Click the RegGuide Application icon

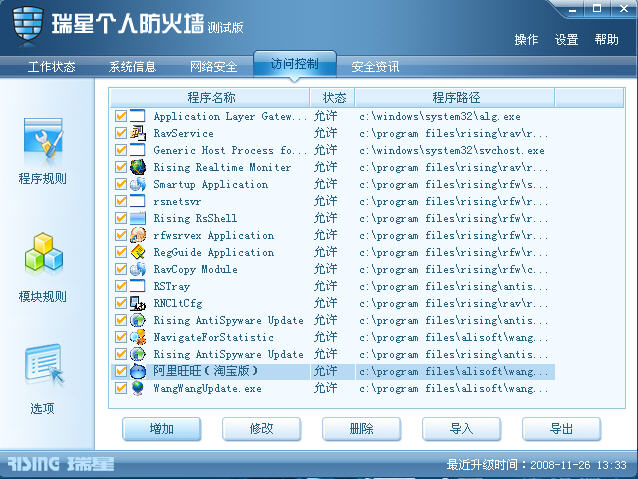point(138,252)
